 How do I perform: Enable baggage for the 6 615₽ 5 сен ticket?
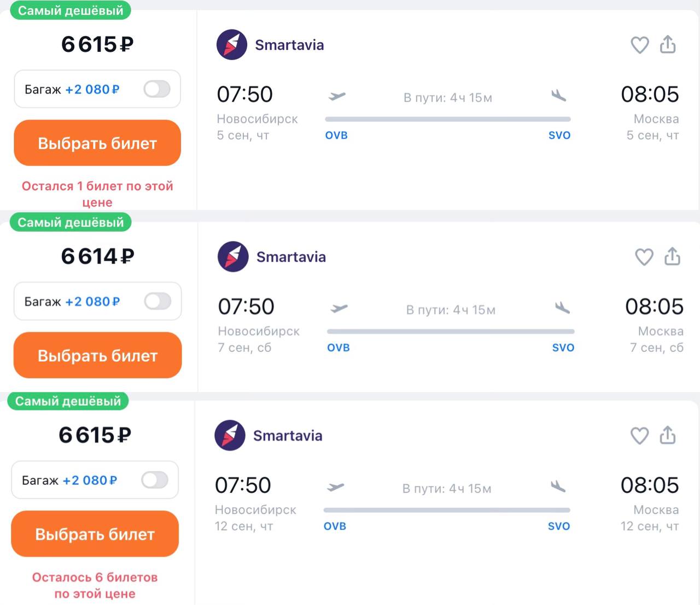pyautogui.click(x=157, y=89)
